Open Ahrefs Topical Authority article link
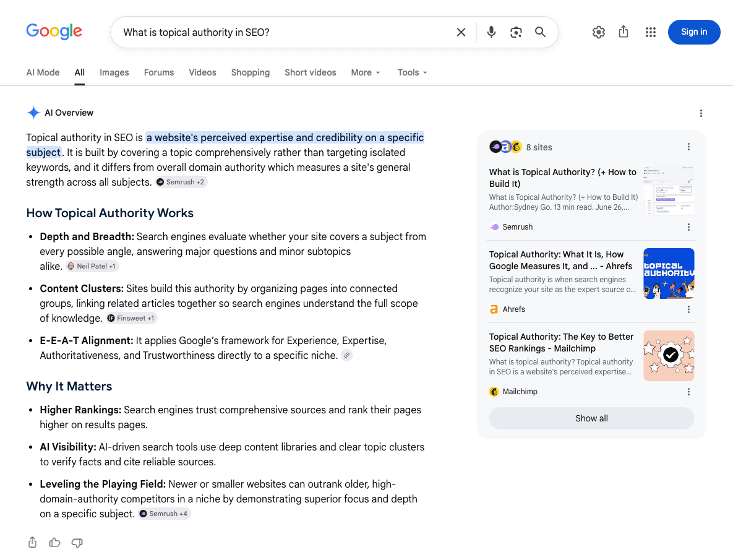 (560, 260)
